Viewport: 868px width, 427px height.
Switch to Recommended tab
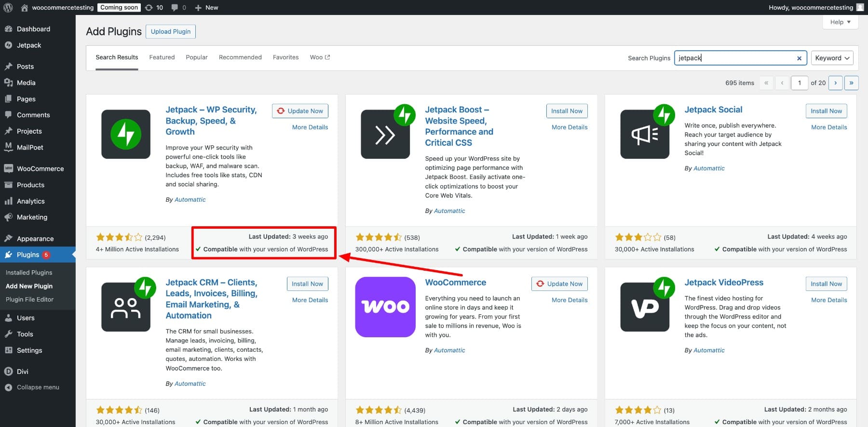click(x=240, y=57)
